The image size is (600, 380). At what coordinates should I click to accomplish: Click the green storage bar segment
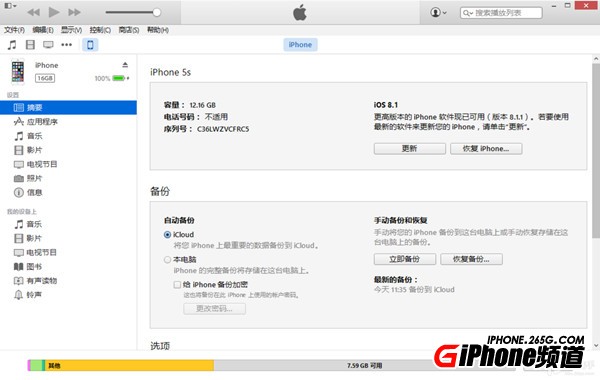(x=37, y=365)
